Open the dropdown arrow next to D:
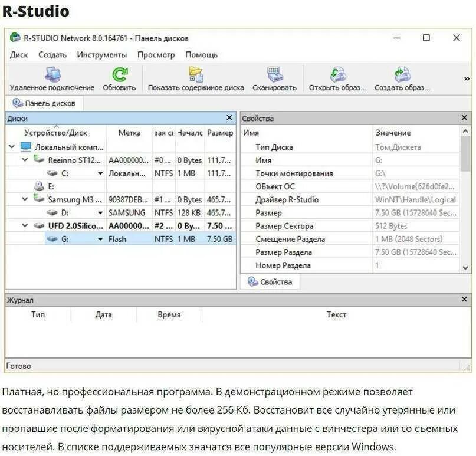476x456 pixels. coord(100,213)
